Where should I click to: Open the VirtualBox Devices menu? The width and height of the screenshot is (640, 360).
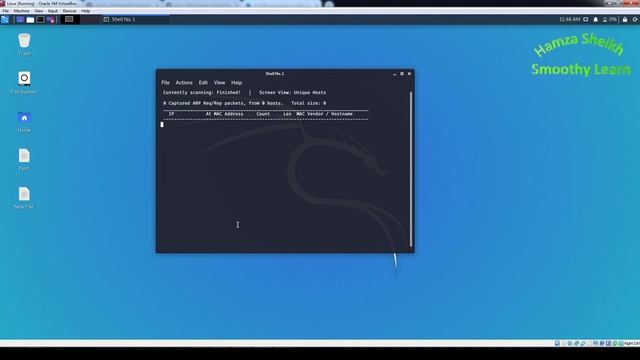[69, 11]
